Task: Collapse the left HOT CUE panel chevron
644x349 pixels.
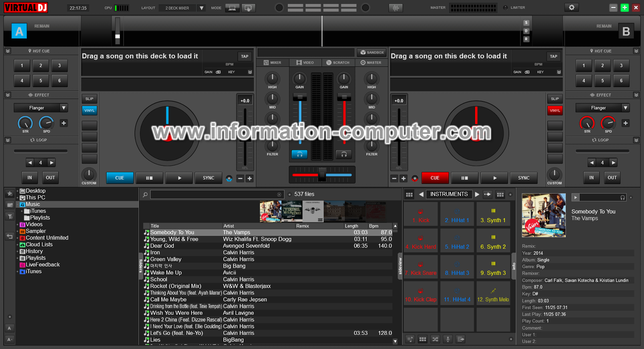Action: point(8,51)
